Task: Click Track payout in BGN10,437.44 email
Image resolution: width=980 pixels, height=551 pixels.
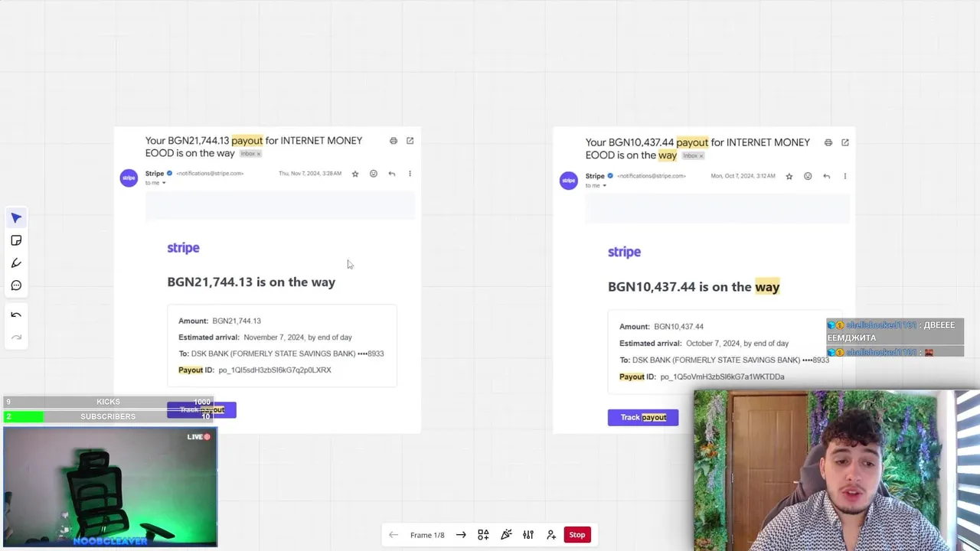Action: pyautogui.click(x=643, y=417)
